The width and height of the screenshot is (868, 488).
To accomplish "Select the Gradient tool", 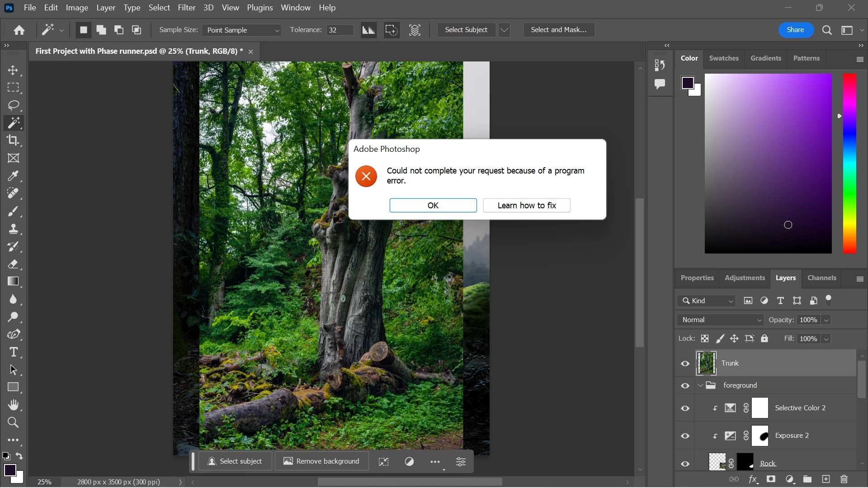I will (x=13, y=282).
